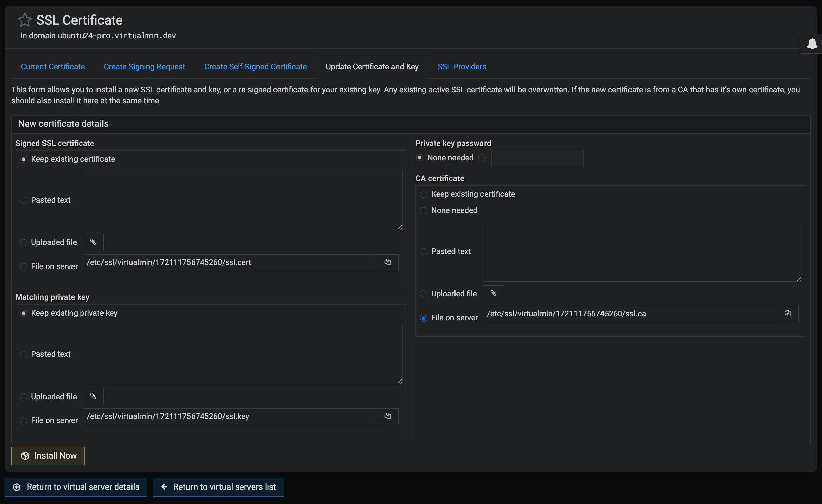Select Pasted text radio for signed SSL certificate

click(24, 200)
